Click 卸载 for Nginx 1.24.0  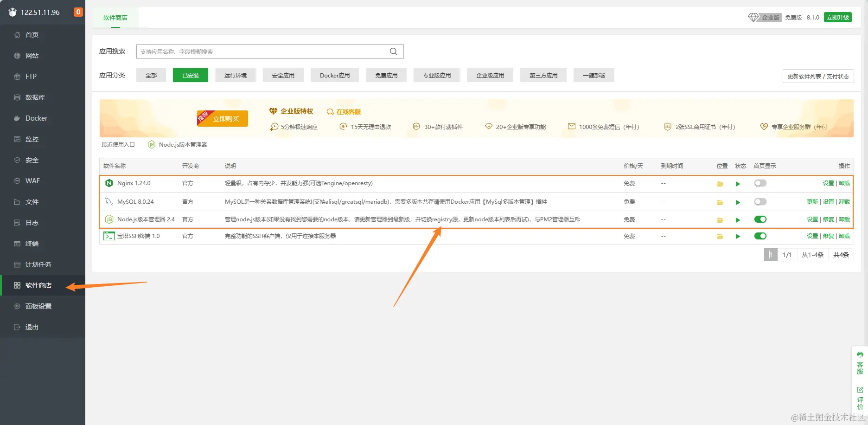click(x=844, y=183)
